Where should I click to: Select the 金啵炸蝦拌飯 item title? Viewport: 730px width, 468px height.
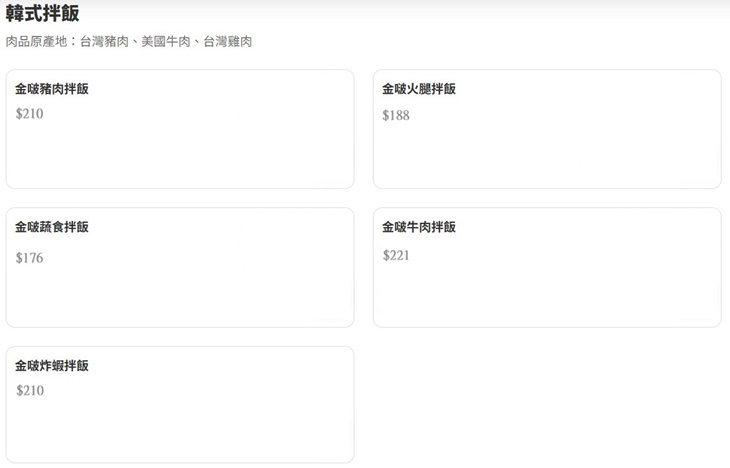[x=52, y=366]
